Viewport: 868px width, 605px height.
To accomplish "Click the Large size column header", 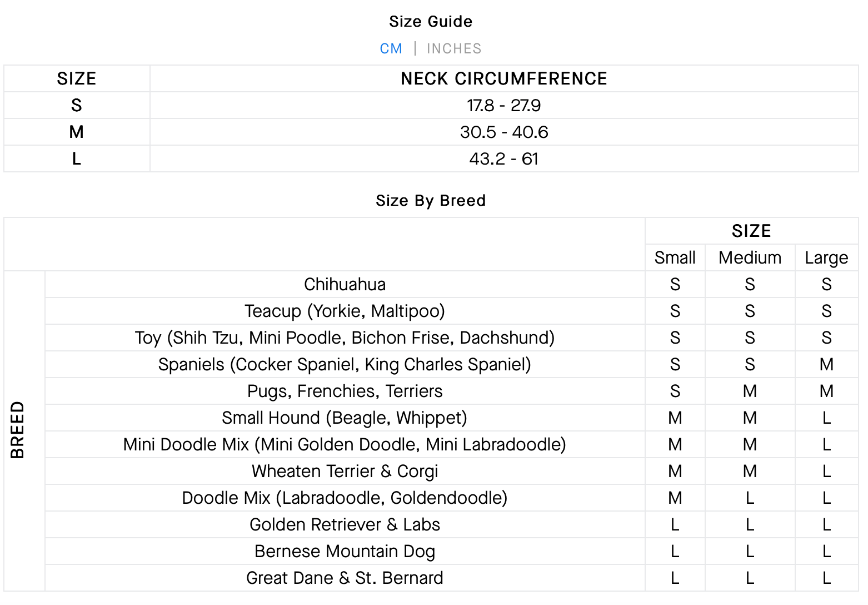I will pyautogui.click(x=826, y=258).
